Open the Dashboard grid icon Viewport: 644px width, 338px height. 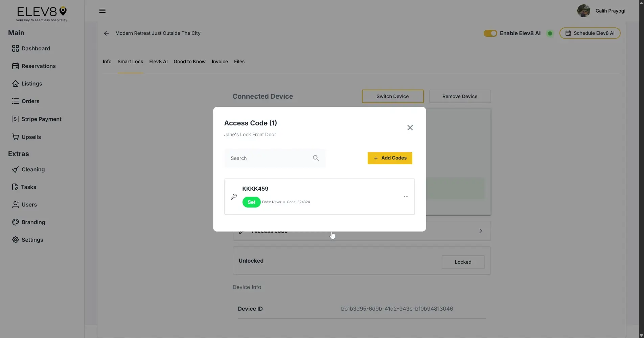tap(15, 48)
